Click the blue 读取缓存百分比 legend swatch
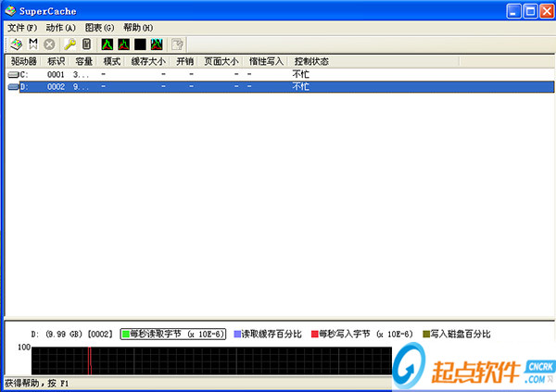 tap(237, 334)
